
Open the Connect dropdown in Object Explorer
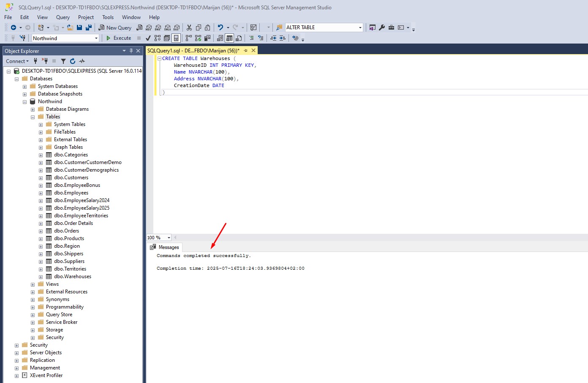coord(17,61)
